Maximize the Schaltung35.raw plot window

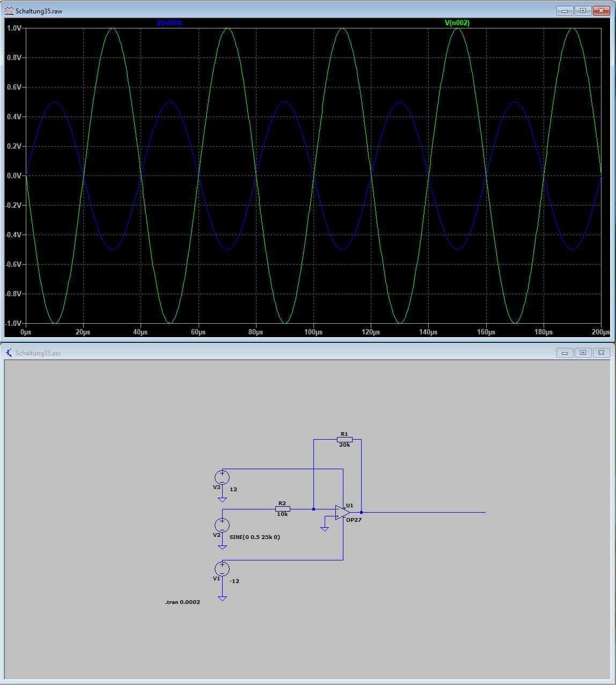tap(583, 11)
